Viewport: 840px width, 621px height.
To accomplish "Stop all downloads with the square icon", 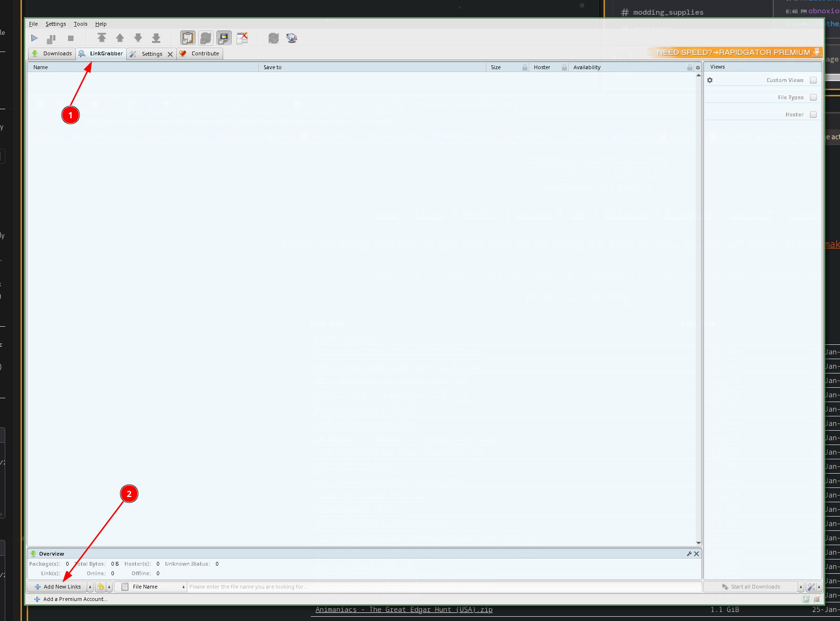I will click(x=71, y=38).
